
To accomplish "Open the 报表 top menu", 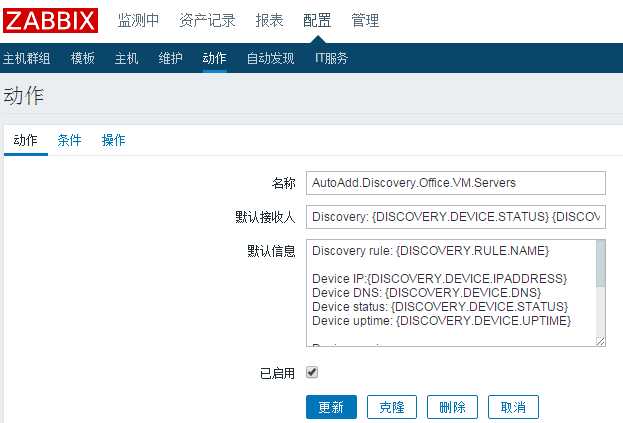I will 269,20.
